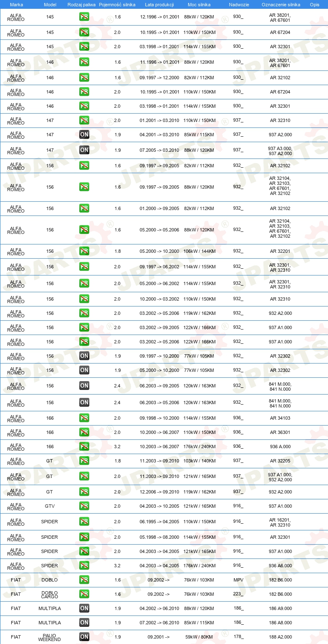Click production date 09.2001 ->

coord(159,637)
